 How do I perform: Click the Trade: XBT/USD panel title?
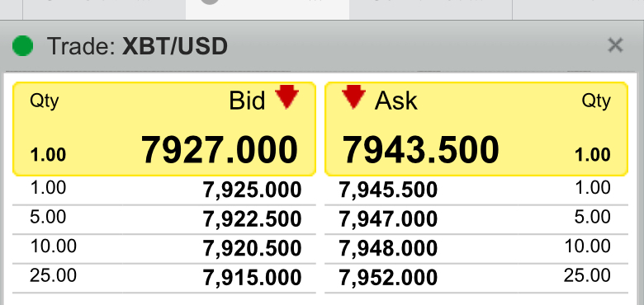pos(137,46)
